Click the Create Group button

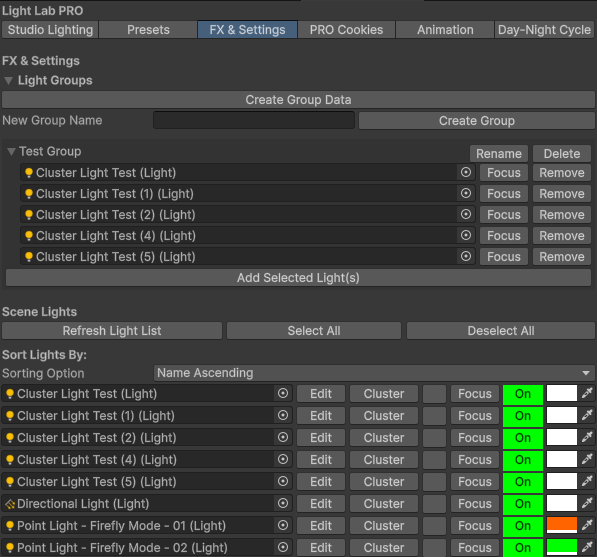point(477,121)
